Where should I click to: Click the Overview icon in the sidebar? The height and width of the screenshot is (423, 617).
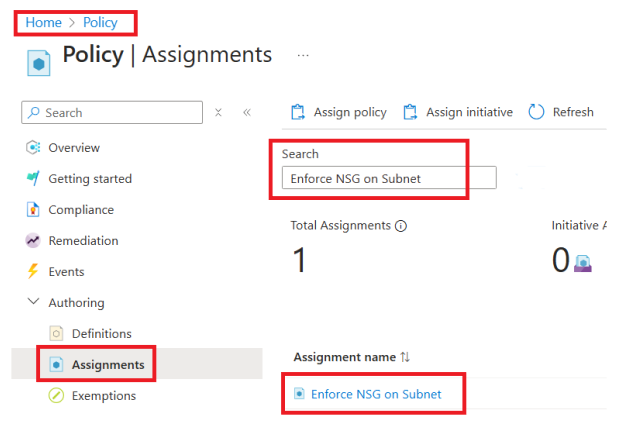tap(31, 148)
